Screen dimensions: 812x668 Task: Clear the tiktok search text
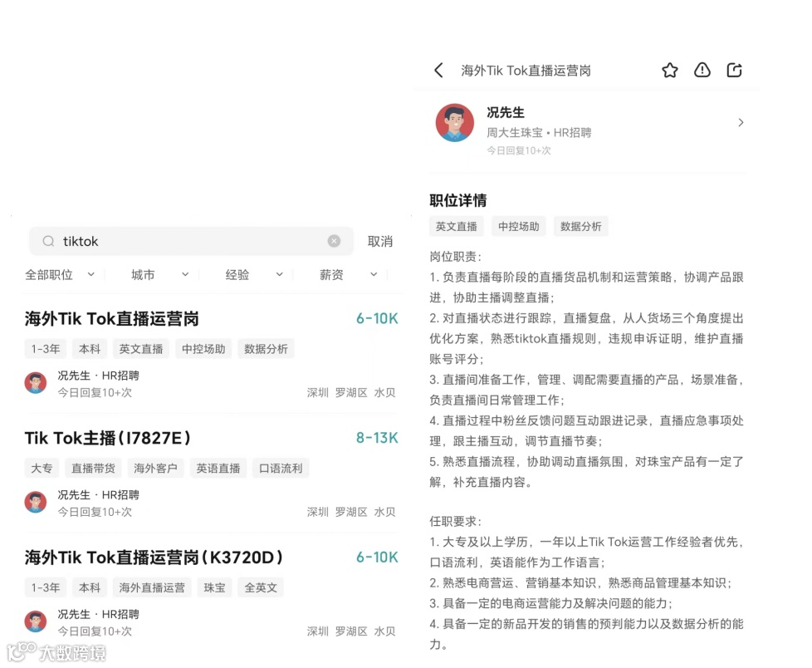334,241
